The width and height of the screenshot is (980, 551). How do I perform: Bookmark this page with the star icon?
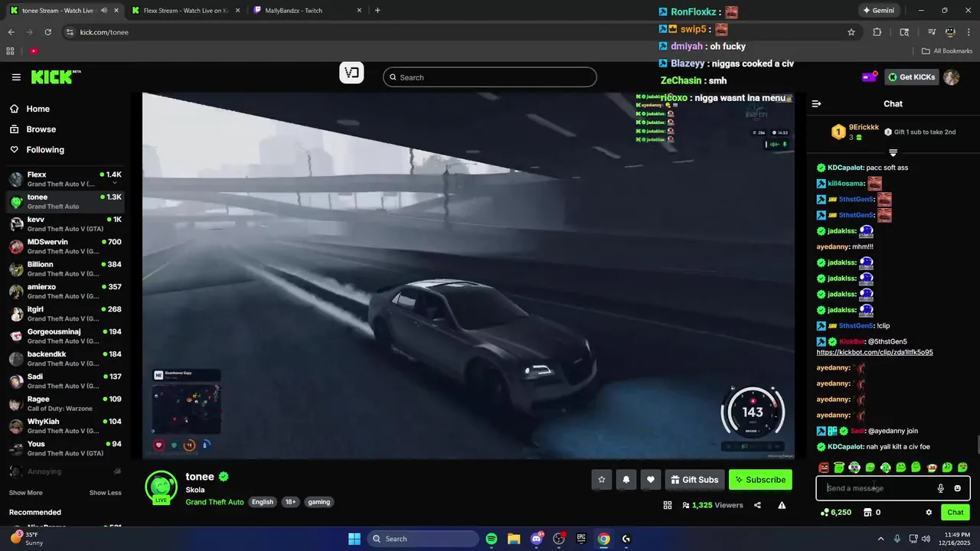pos(851,32)
